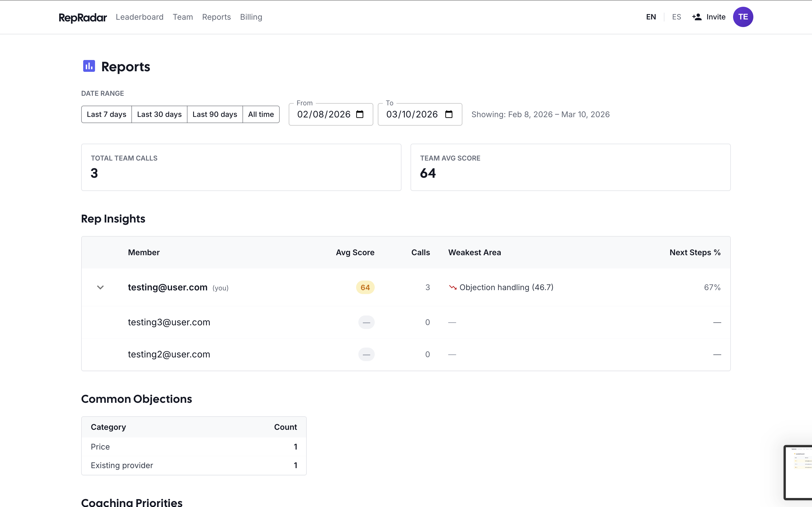Open the Invite person-add icon

click(x=697, y=17)
